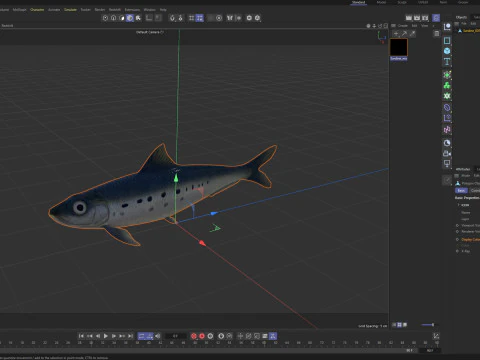Click the green Y-axis arrow handle
The width and height of the screenshot is (480, 360).
176,179
